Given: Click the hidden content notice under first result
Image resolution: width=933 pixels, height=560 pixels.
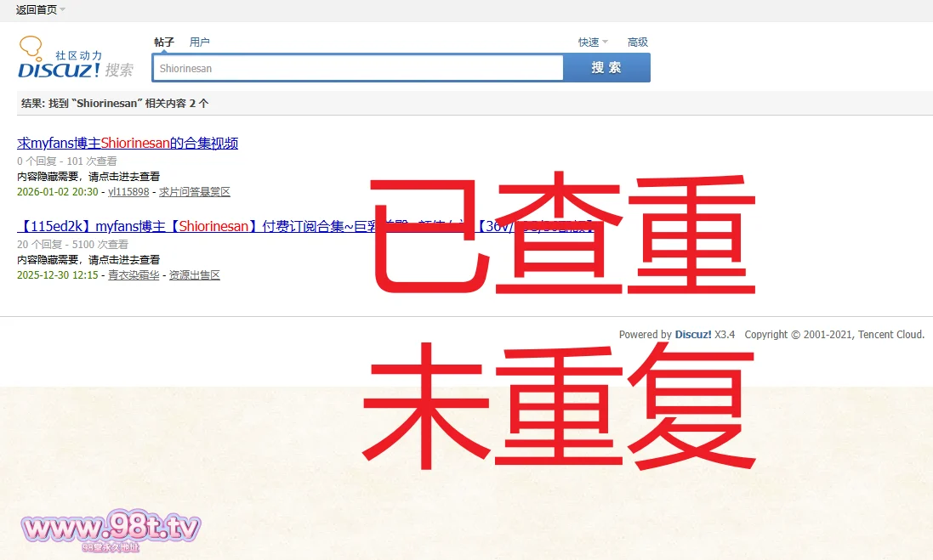Looking at the screenshot, I should tap(88, 177).
